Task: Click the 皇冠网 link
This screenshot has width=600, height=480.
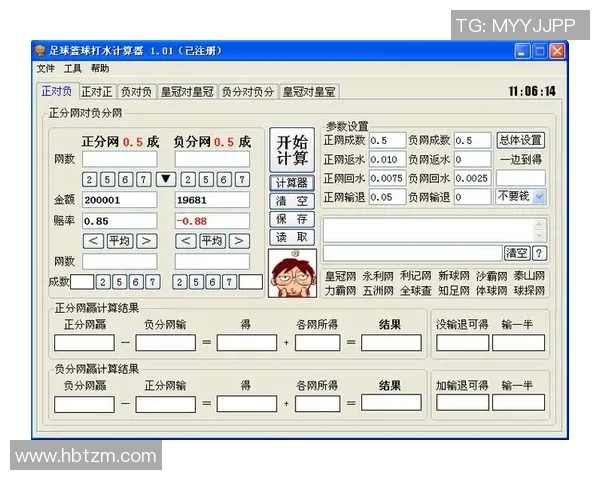Action: click(x=340, y=276)
